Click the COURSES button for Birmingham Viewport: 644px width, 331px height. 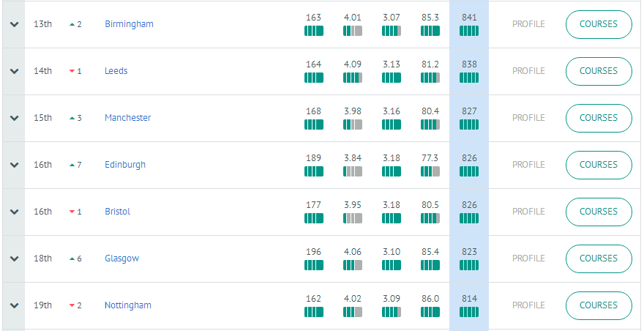point(599,24)
